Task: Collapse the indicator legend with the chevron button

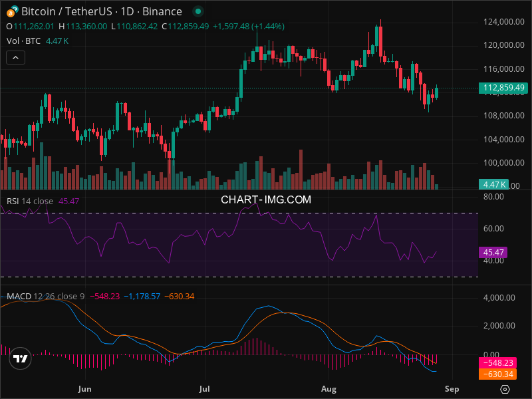Action: [x=16, y=58]
